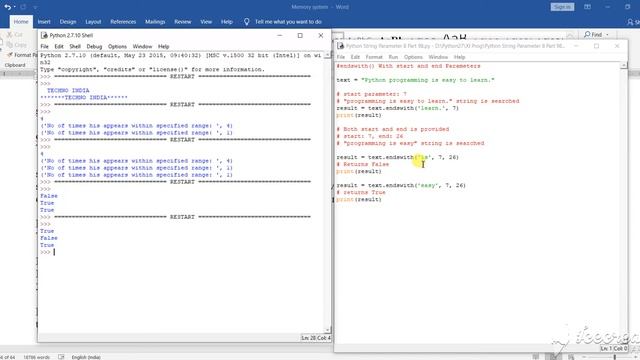640x360 pixels.
Task: Open Options menu in Python Shell
Action: click(x=117, y=47)
